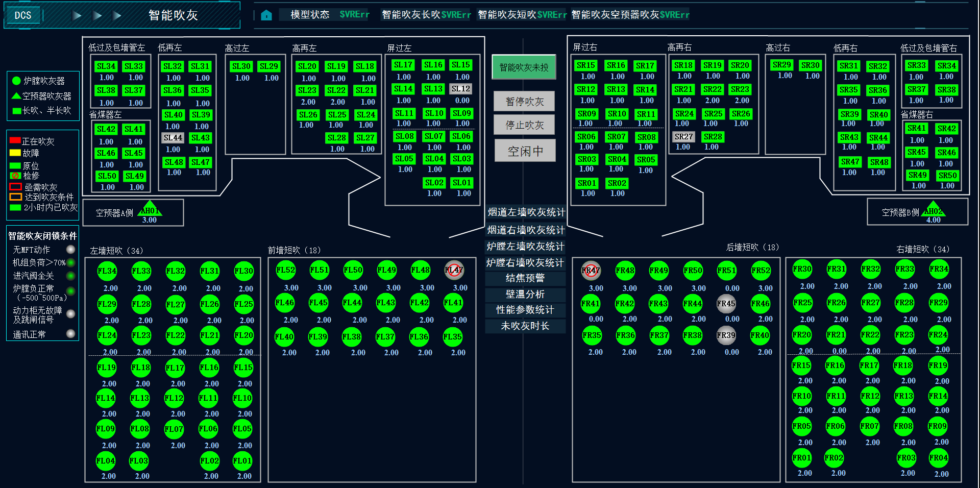
Task: Click the 无MFT动作 status indicator
Action: [70, 250]
